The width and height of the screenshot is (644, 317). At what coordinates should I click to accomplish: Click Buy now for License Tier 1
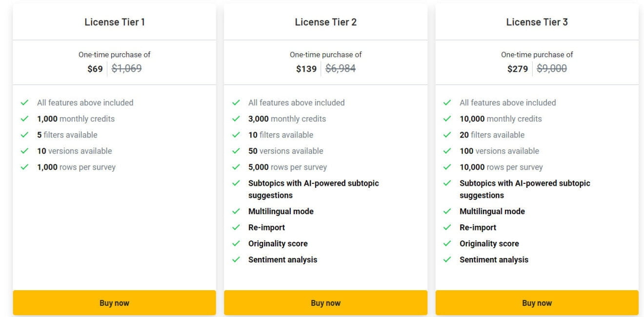pos(114,303)
